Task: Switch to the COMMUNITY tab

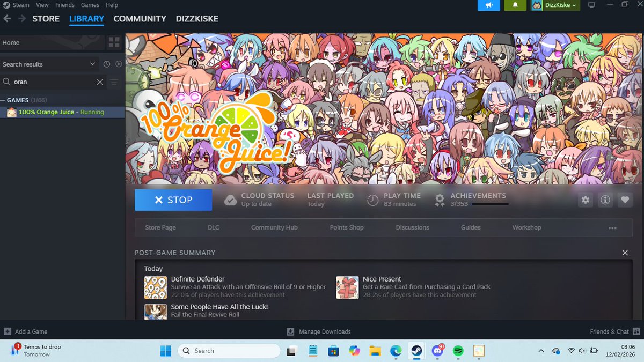Action: pyautogui.click(x=140, y=19)
